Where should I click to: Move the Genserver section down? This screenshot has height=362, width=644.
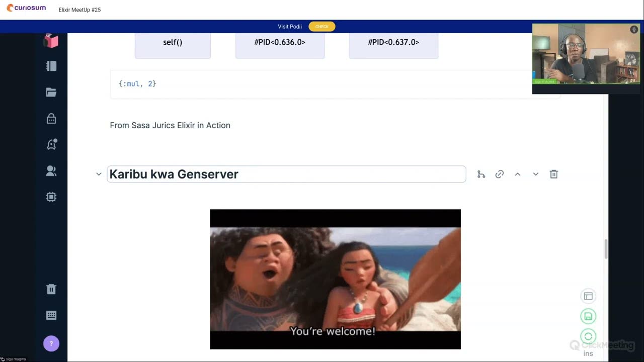pyautogui.click(x=536, y=174)
